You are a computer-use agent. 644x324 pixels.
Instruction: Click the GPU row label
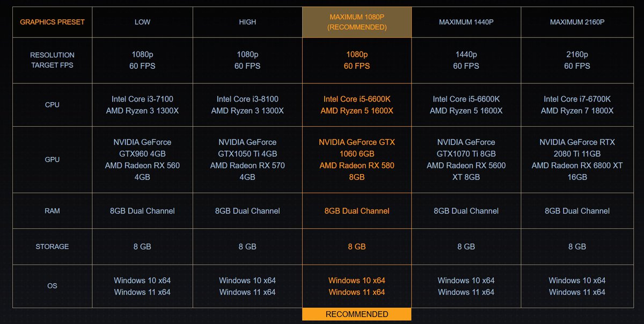point(52,160)
